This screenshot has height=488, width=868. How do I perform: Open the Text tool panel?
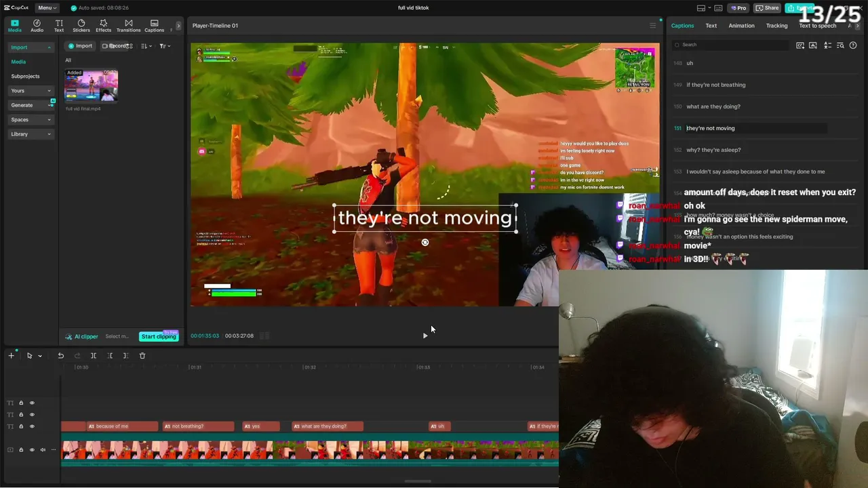[59, 26]
